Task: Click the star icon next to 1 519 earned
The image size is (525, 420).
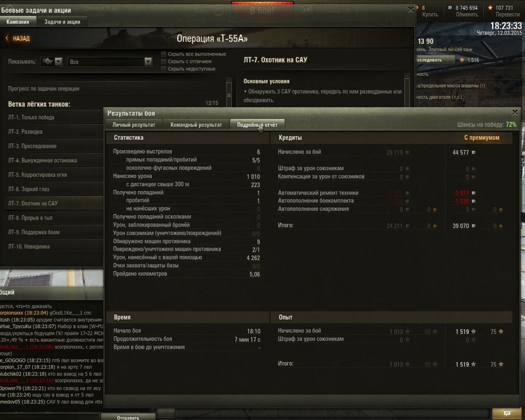Action: point(473,332)
